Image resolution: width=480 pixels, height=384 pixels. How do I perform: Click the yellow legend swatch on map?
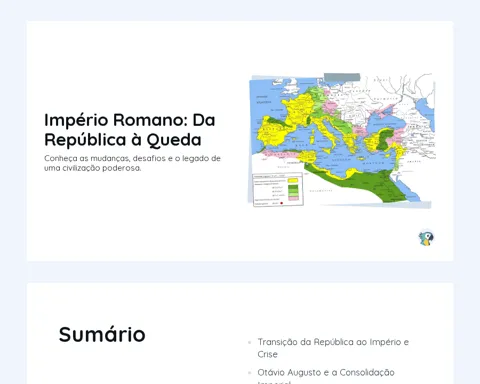[293, 180]
